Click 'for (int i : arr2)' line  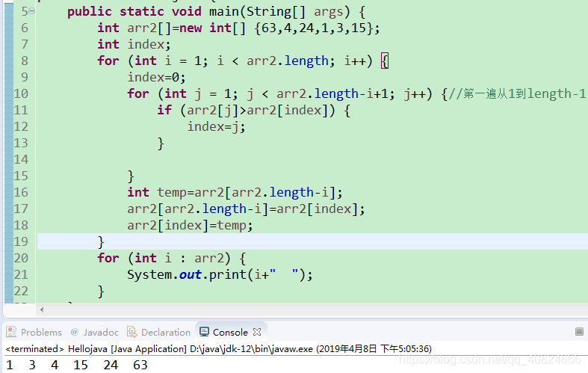click(x=171, y=258)
